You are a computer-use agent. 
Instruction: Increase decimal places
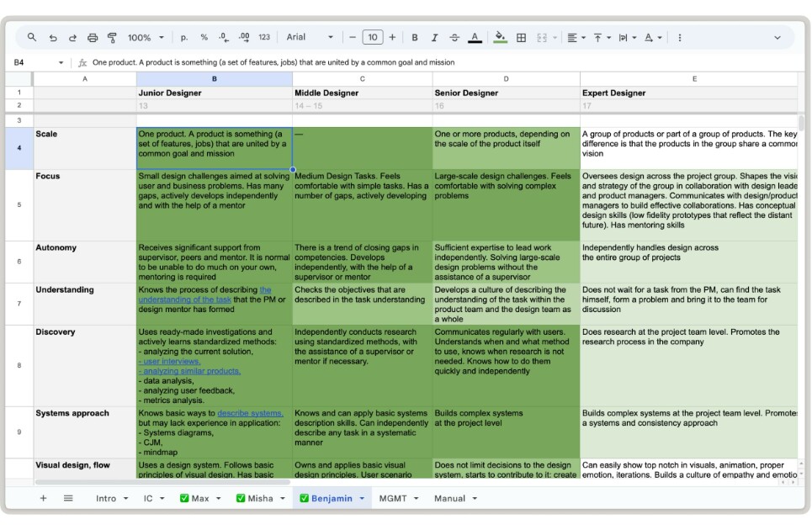(x=244, y=37)
